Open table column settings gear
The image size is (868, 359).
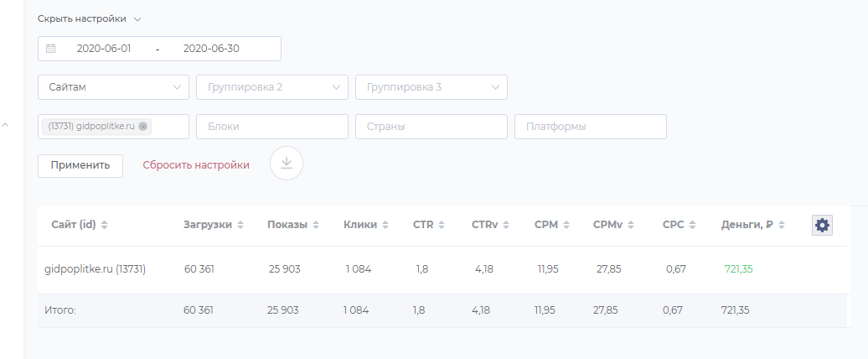tap(822, 225)
